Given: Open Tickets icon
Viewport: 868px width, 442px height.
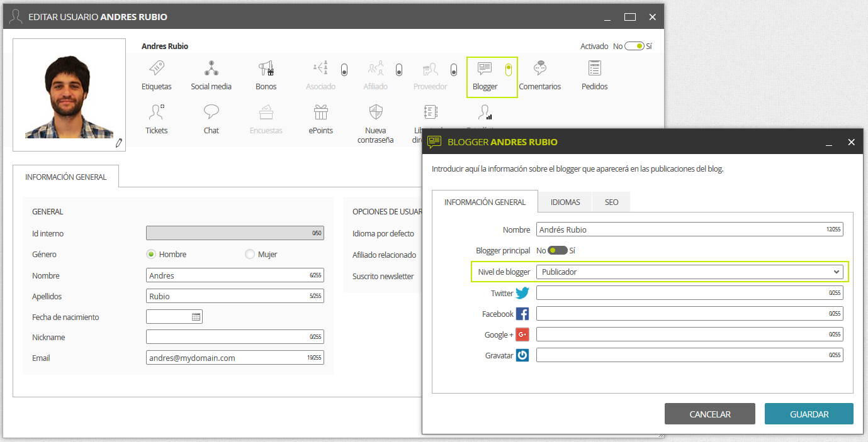Looking at the screenshot, I should point(157,112).
